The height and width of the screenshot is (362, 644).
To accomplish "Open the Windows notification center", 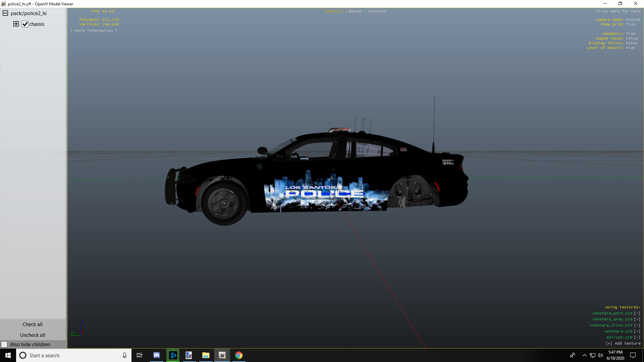I will tap(633, 355).
